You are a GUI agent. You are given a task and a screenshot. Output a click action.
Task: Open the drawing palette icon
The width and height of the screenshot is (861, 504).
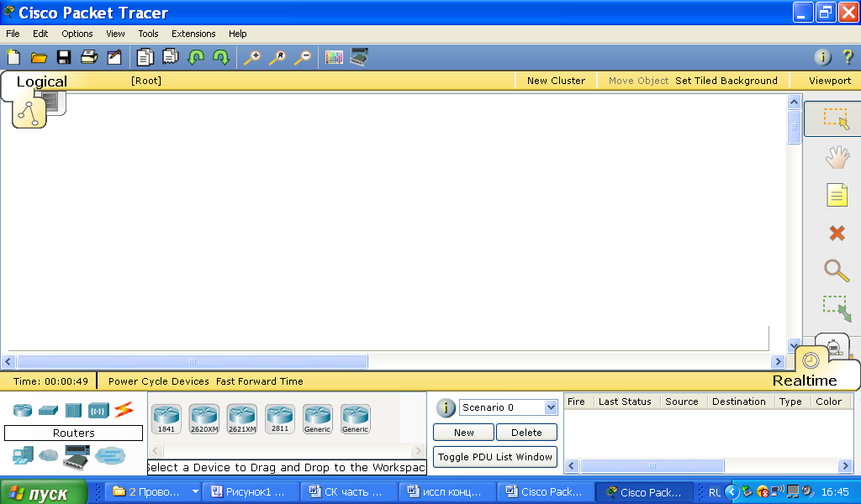(x=333, y=57)
